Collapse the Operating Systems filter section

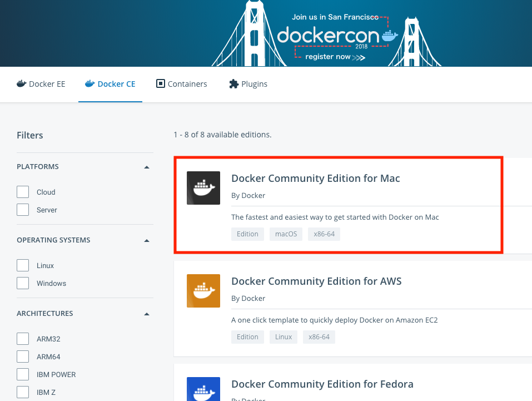click(147, 240)
